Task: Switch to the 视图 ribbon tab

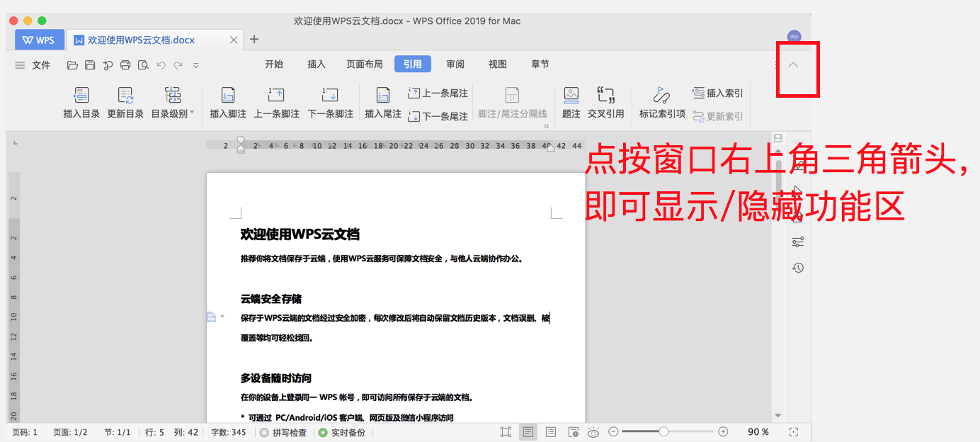Action: pyautogui.click(x=498, y=64)
